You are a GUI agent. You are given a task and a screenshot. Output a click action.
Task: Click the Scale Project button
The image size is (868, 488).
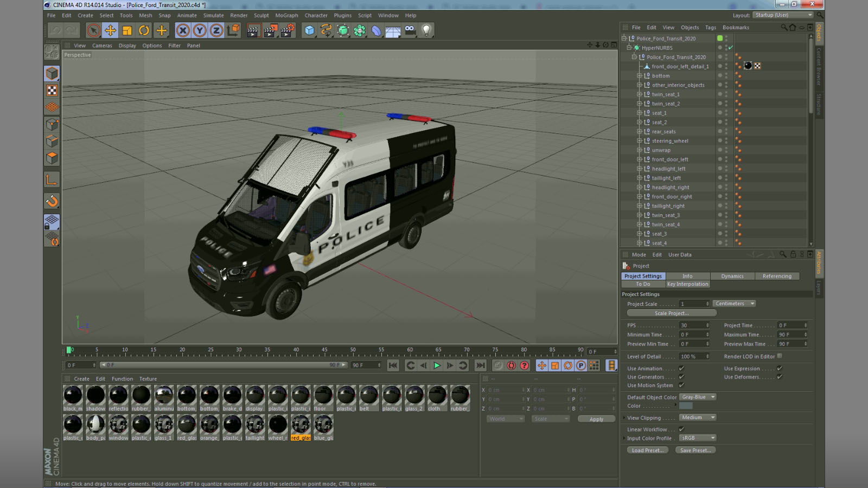(672, 313)
